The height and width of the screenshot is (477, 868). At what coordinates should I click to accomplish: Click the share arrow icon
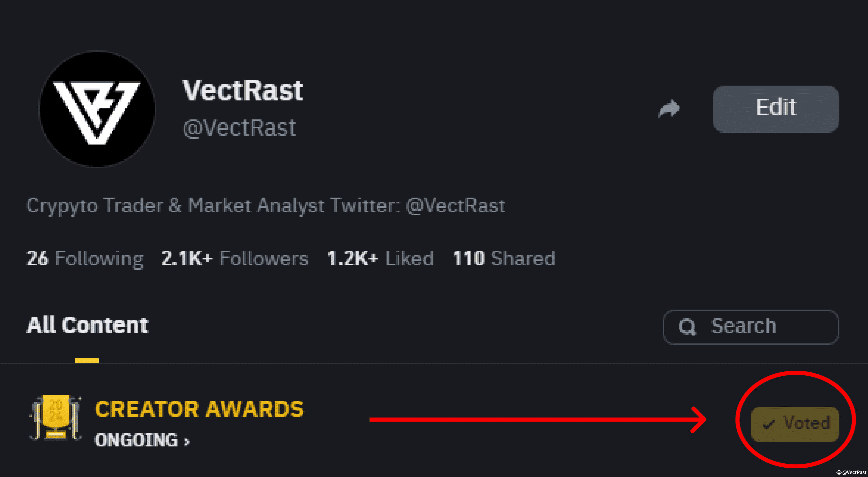[669, 108]
